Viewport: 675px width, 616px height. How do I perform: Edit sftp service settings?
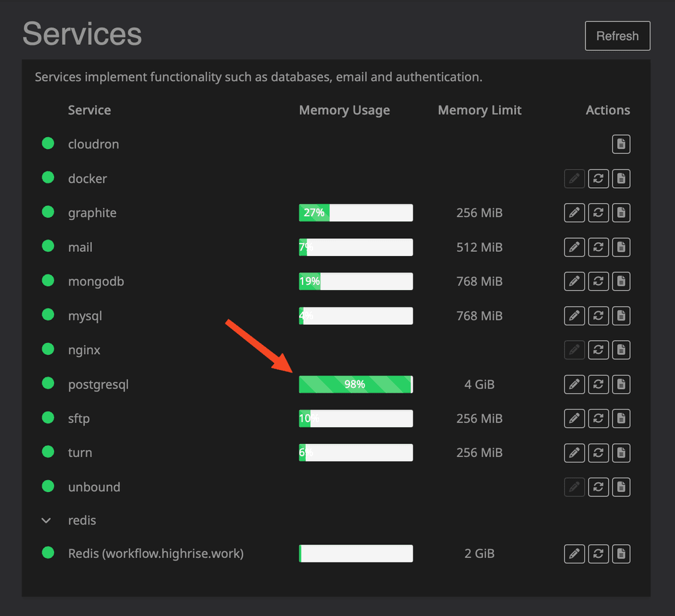click(x=574, y=418)
